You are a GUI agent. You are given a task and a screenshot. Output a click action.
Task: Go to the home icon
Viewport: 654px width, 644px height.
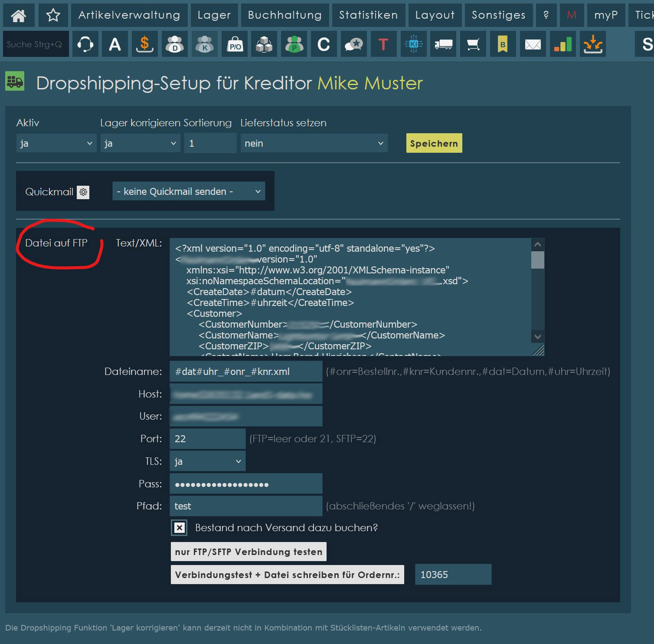(x=18, y=15)
